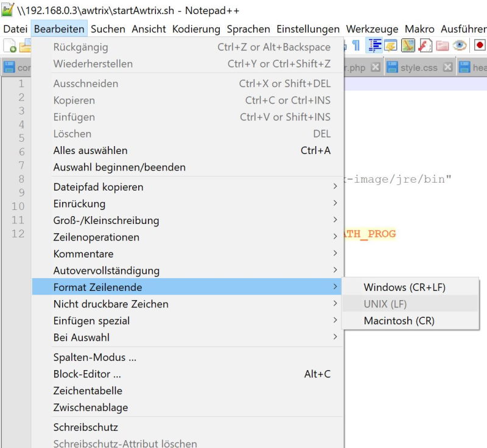Click the save icon on style.css tab
Screen dimensions: 487x448
coord(393,68)
